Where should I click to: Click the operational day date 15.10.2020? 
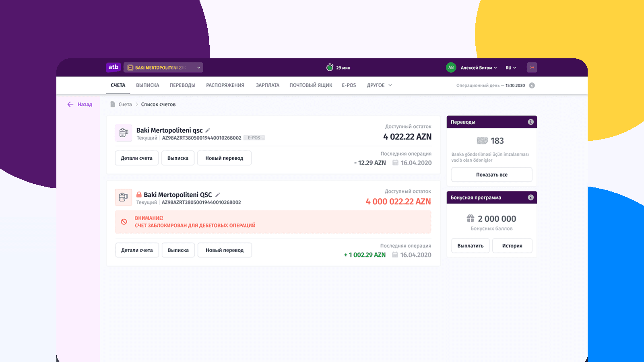515,85
